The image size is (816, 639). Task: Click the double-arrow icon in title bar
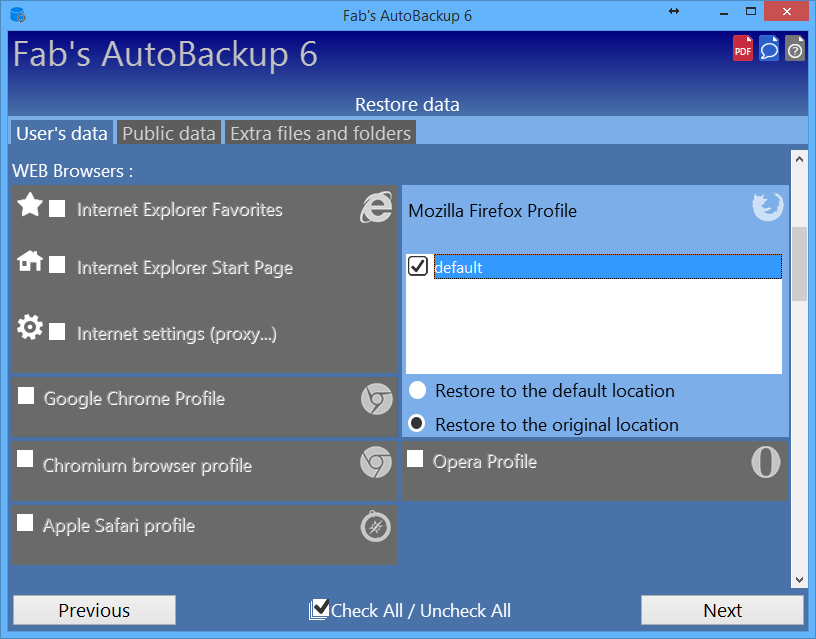[674, 11]
